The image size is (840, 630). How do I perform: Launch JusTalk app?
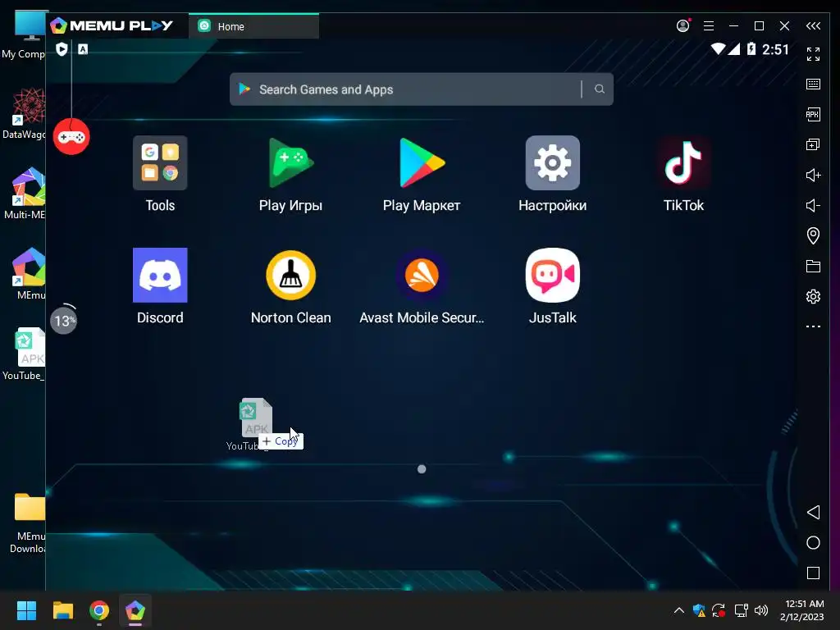coord(552,275)
